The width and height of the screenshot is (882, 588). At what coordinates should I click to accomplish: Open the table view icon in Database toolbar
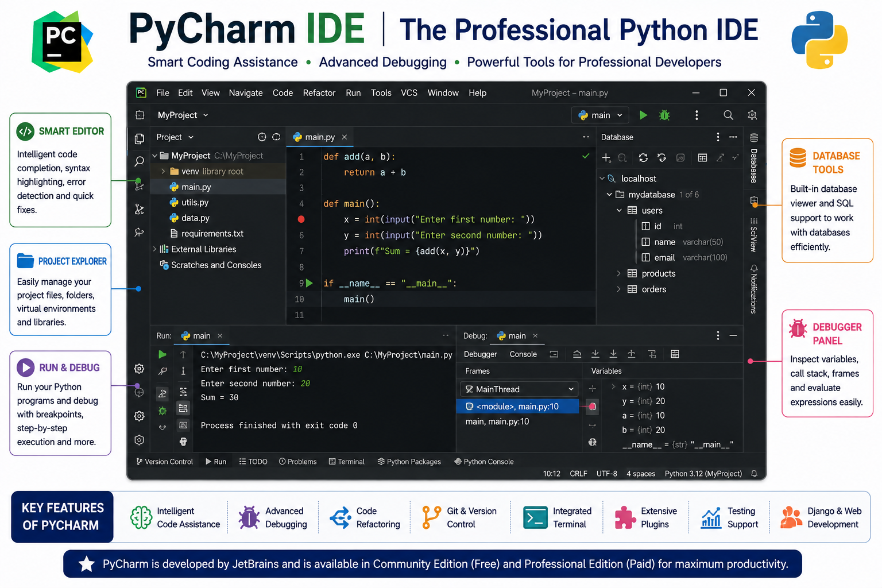point(702,158)
